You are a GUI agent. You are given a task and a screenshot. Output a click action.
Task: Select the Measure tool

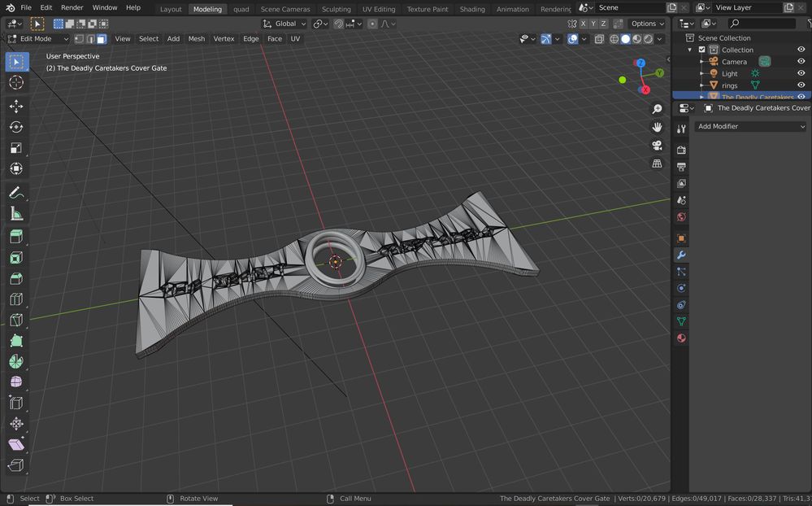pyautogui.click(x=15, y=214)
